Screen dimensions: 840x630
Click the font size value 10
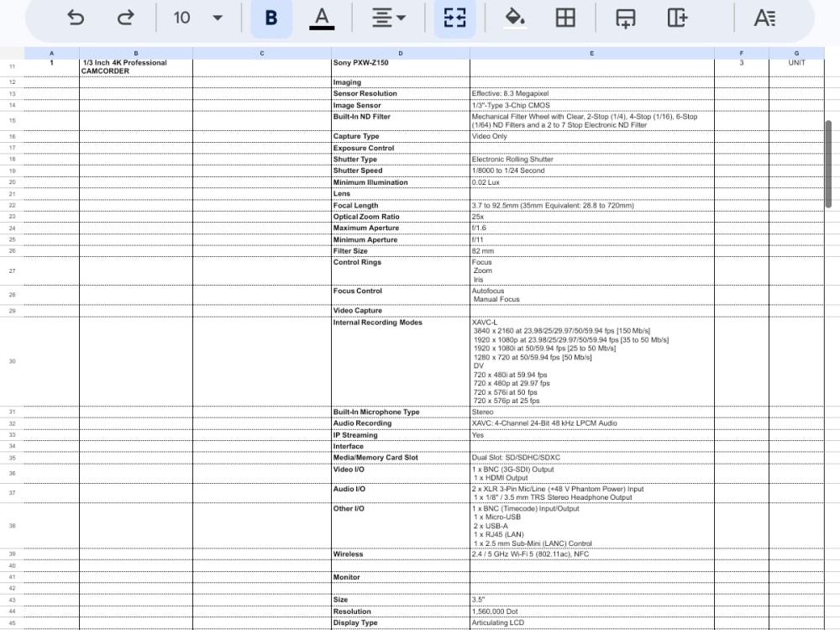click(181, 18)
